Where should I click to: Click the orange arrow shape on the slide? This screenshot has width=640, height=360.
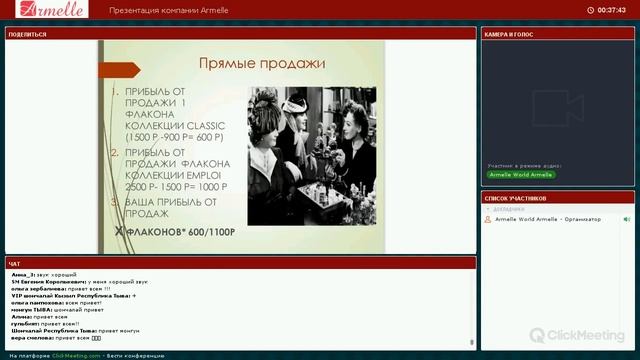coord(119,70)
